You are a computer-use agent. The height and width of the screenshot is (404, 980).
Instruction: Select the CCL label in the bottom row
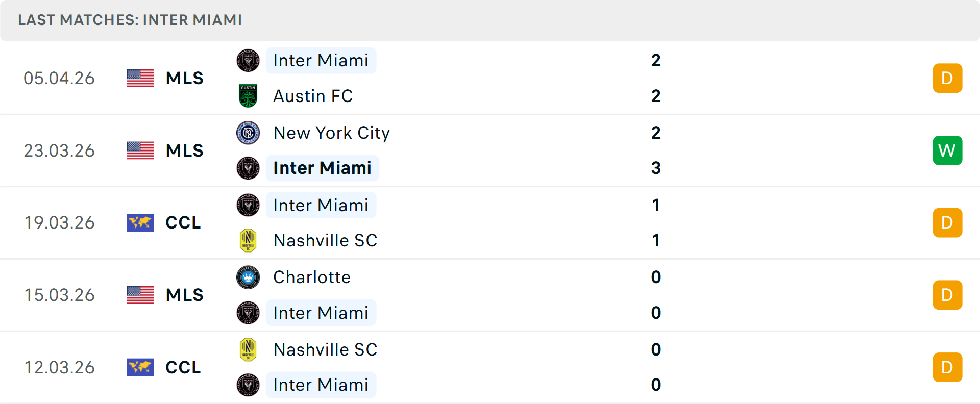coord(183,367)
